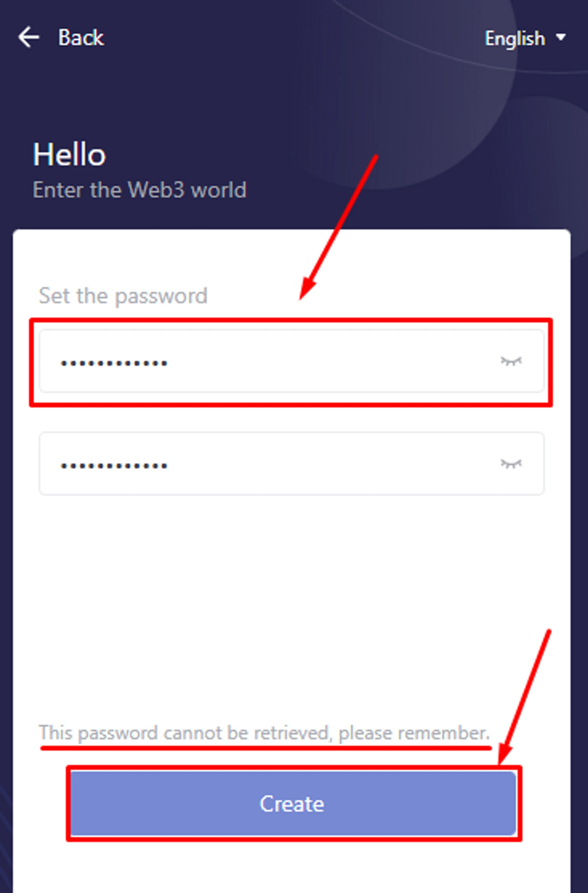
Task: Click the red underline beneath the warning
Action: [x=265, y=748]
